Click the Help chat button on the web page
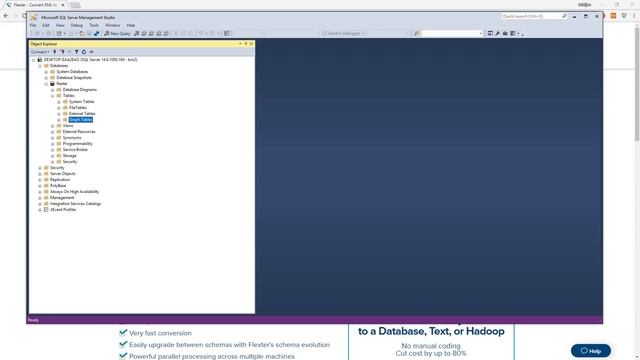The height and width of the screenshot is (360, 640). (x=591, y=351)
